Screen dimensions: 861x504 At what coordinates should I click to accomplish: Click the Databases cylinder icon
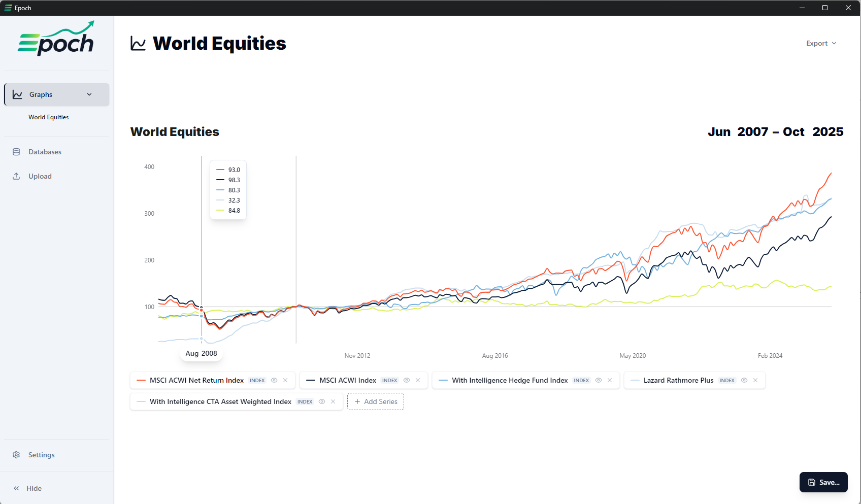(16, 152)
